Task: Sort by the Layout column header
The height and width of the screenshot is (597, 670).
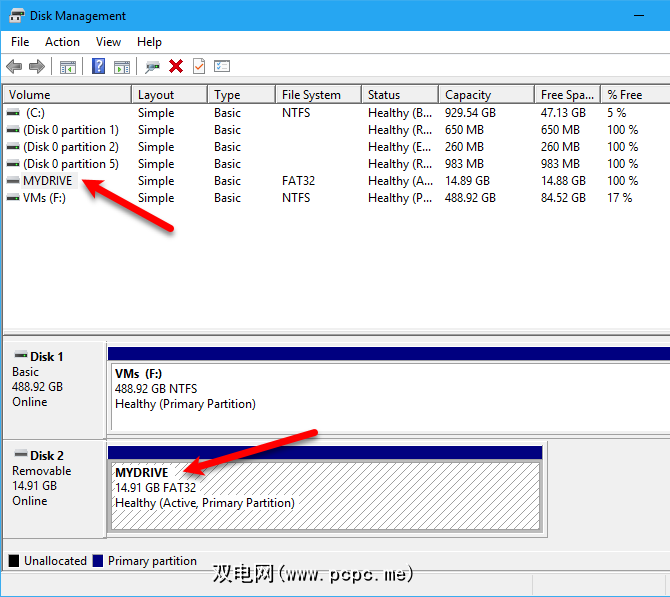Action: 170,94
